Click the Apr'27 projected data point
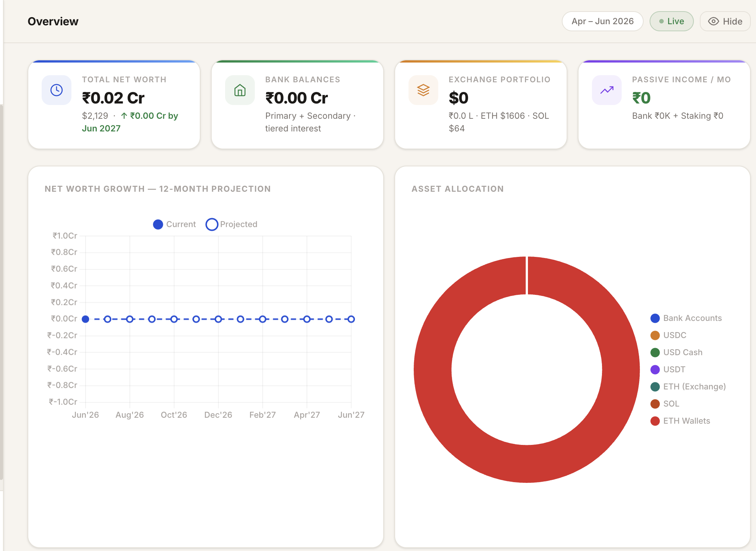This screenshot has height=551, width=756. click(307, 319)
